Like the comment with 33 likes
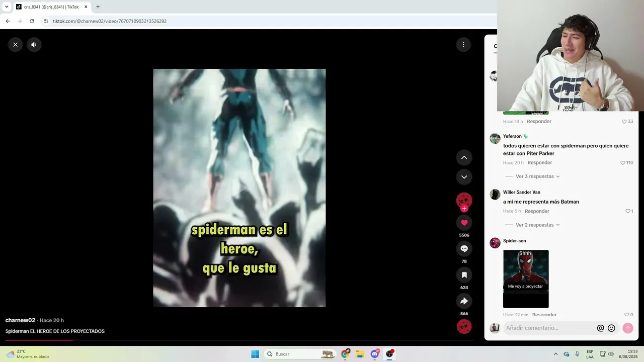644x362 pixels. pyautogui.click(x=624, y=122)
